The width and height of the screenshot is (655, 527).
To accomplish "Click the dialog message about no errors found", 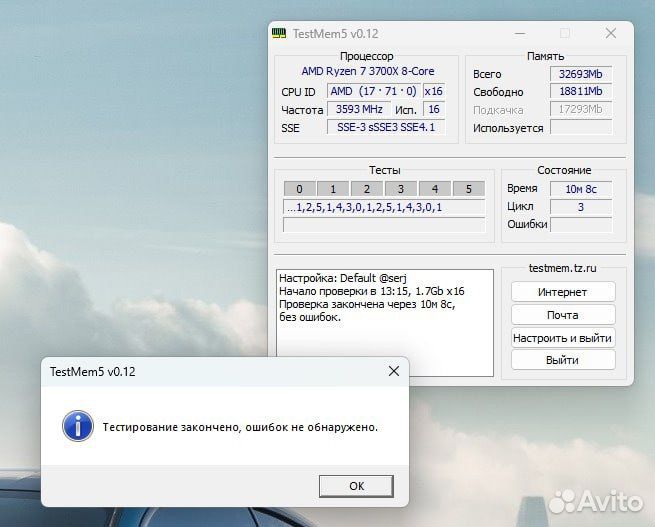I will tap(240, 427).
